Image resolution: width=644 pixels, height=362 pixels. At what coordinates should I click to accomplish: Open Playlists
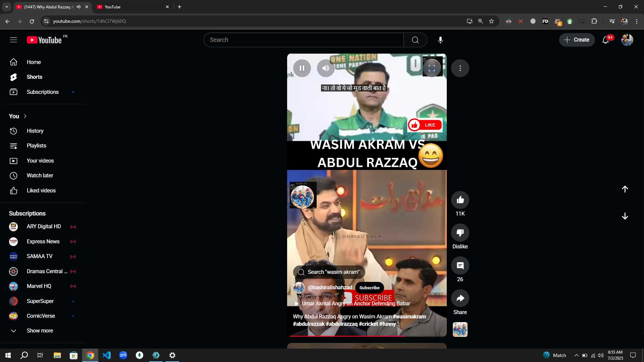point(43,146)
